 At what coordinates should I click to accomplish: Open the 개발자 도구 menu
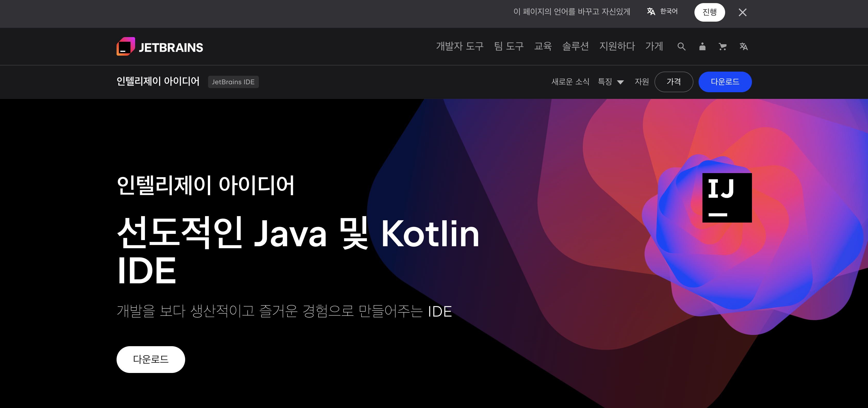tap(460, 46)
